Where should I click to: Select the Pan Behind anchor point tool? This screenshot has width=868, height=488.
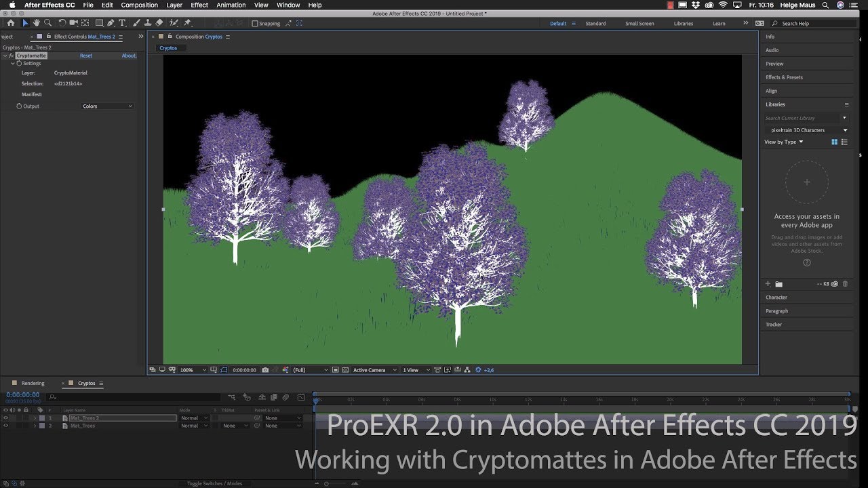[x=85, y=23]
